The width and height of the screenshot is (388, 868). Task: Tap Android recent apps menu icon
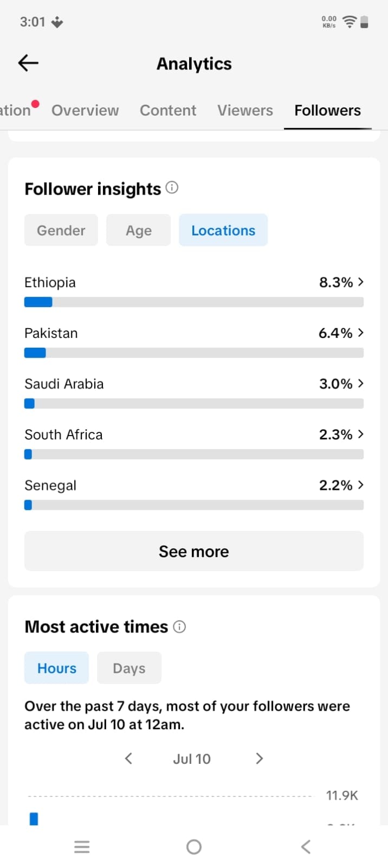coord(82,847)
